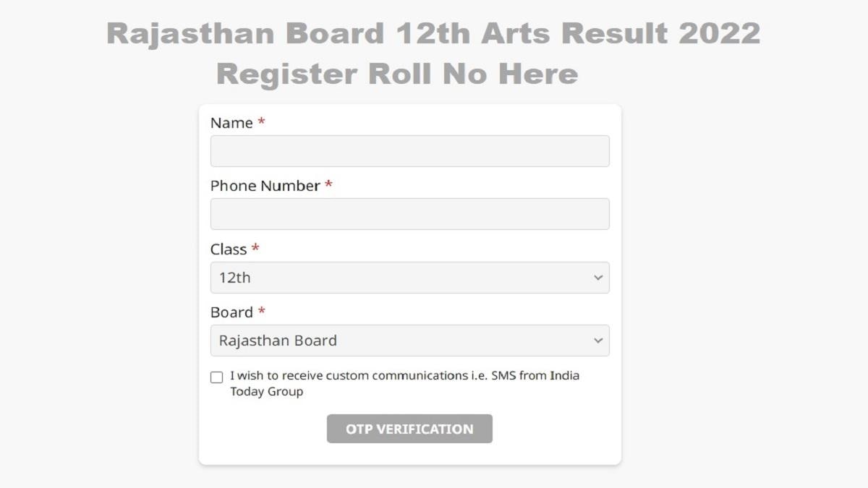Click the chevron on the Board dropdown
This screenshot has height=488, width=868.
click(598, 340)
